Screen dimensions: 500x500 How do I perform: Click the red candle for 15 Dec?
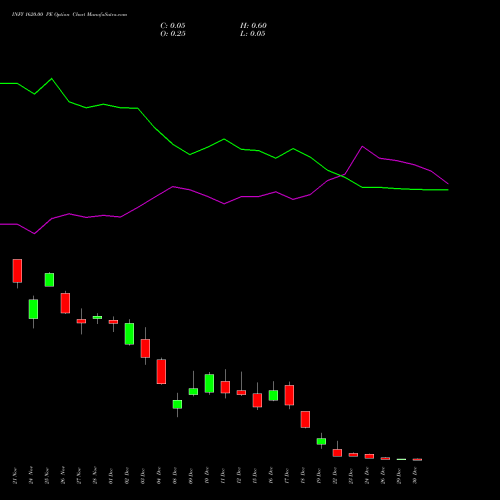257,400
